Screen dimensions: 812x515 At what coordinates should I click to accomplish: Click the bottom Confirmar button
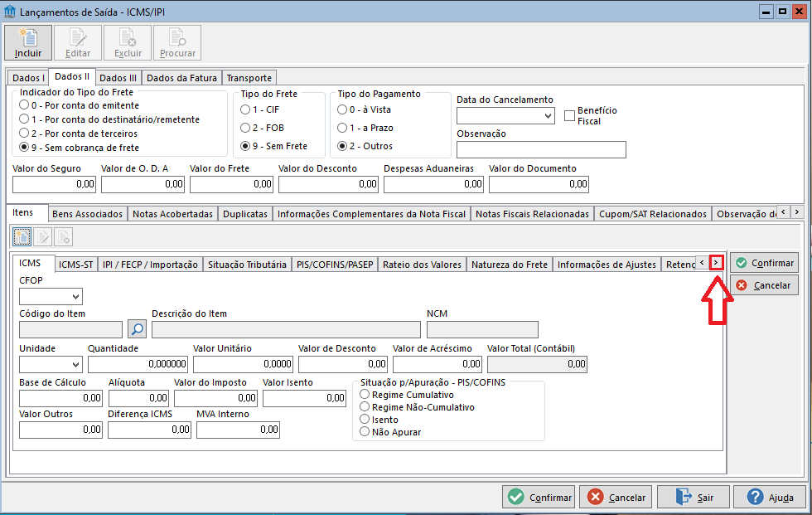click(539, 498)
